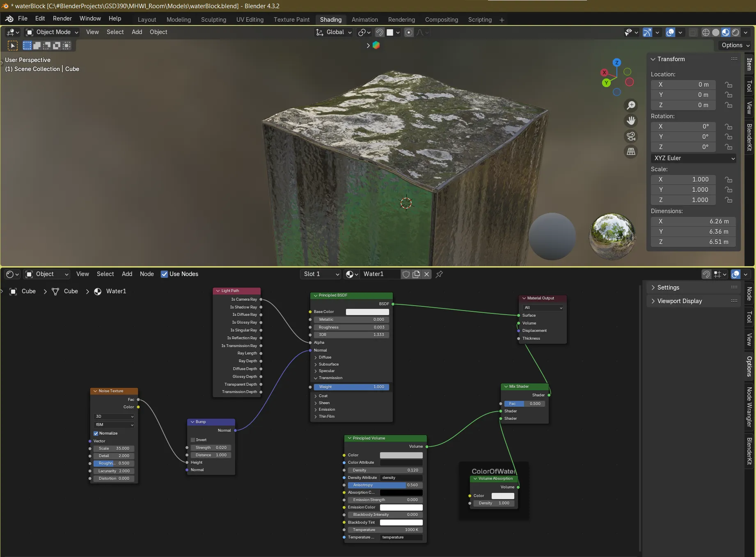This screenshot has width=756, height=557.
Task: Toggle proportional editing in viewport
Action: [409, 32]
